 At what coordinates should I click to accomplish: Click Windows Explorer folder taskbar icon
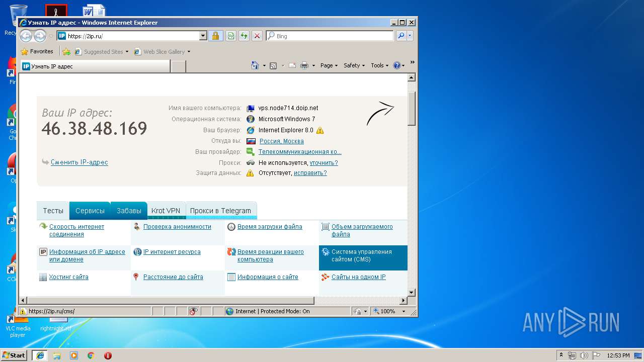point(57,355)
